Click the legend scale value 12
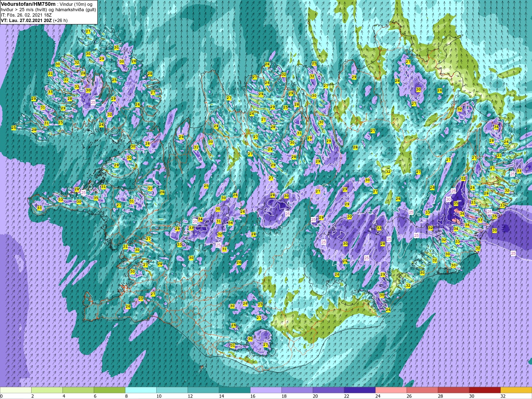532x399 pixels. (190, 396)
